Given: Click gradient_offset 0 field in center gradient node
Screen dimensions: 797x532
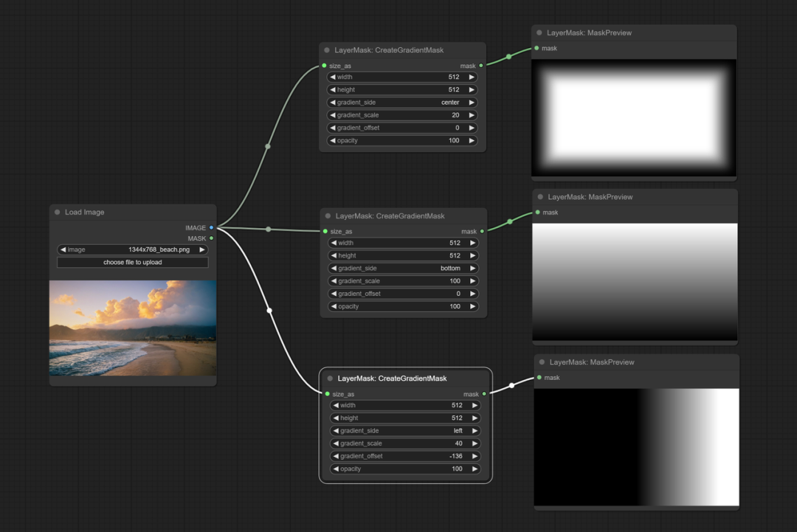Looking at the screenshot, I should (402, 128).
